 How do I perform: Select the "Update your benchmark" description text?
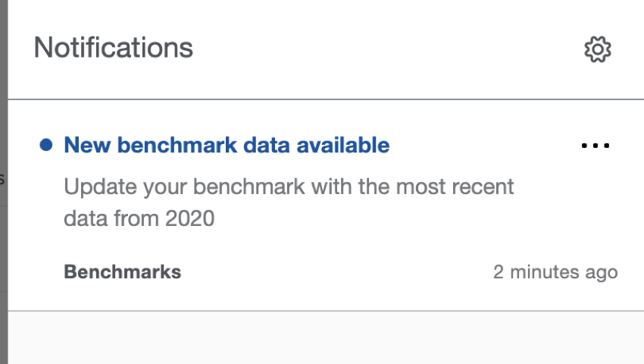pyautogui.click(x=289, y=202)
